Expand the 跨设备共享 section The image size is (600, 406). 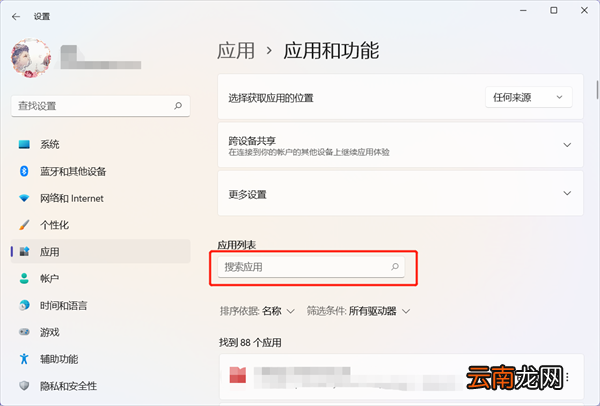click(x=400, y=145)
